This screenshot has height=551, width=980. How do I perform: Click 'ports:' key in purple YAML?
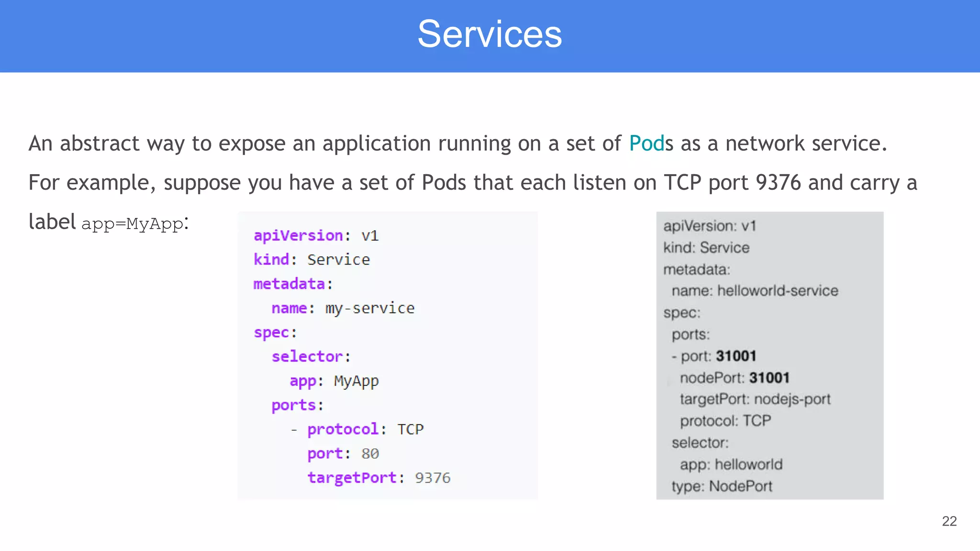click(298, 406)
